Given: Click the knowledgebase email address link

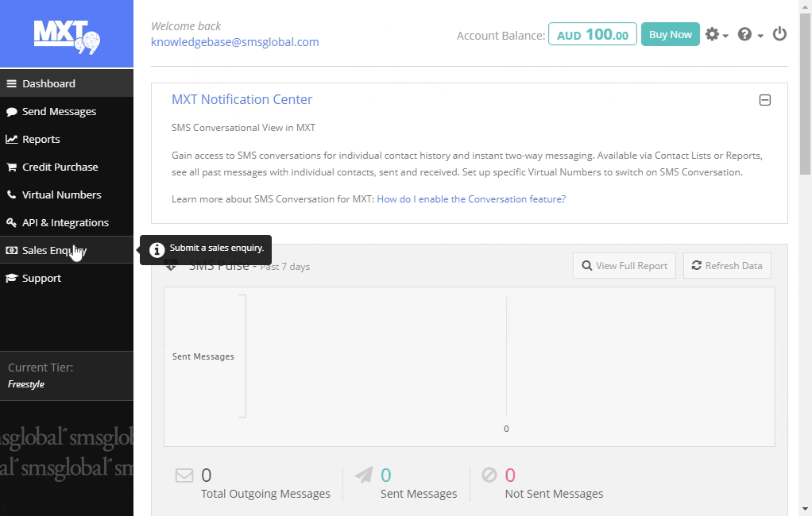Looking at the screenshot, I should click(x=234, y=42).
